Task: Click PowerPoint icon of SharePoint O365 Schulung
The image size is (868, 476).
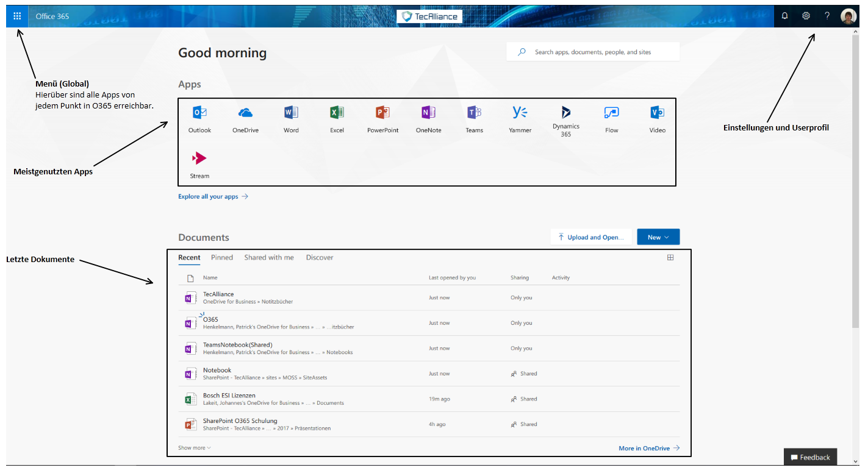Action: click(x=190, y=424)
